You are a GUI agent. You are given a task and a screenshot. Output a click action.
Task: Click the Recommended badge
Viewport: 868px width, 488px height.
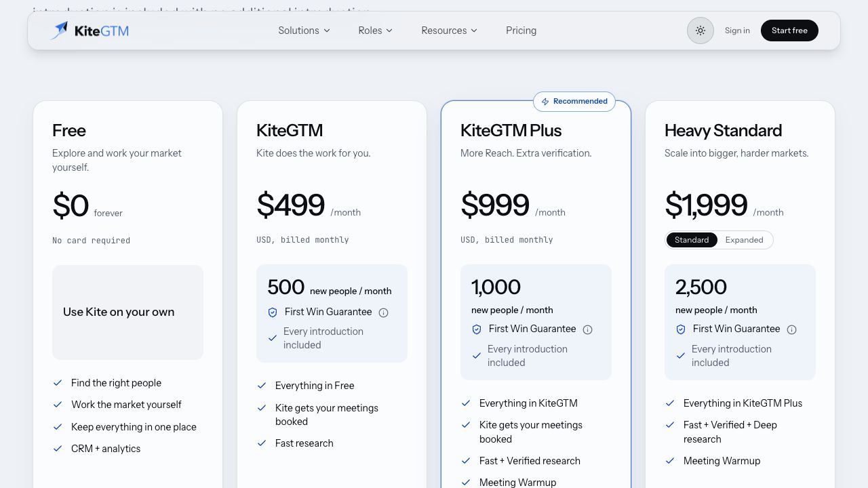[574, 102]
